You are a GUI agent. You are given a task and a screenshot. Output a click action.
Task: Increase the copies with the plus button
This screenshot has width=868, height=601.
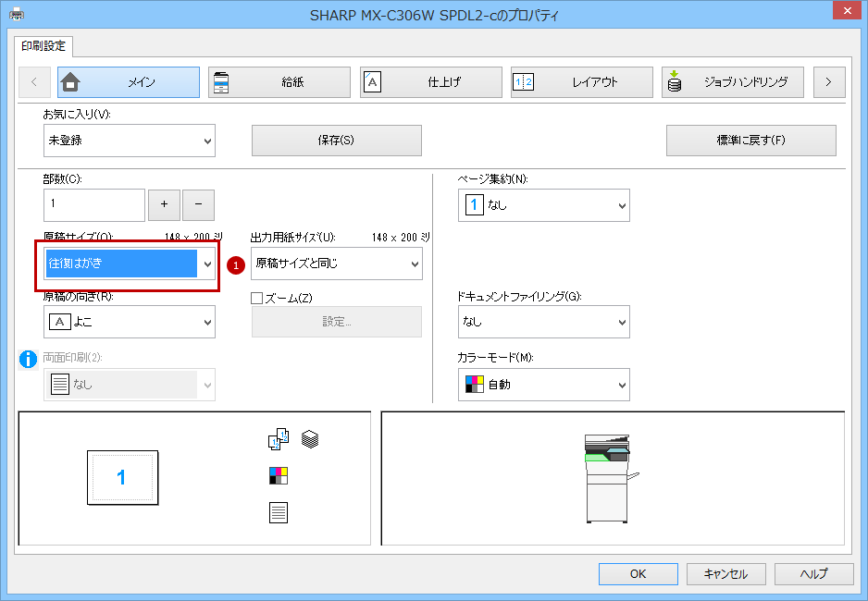(x=164, y=204)
